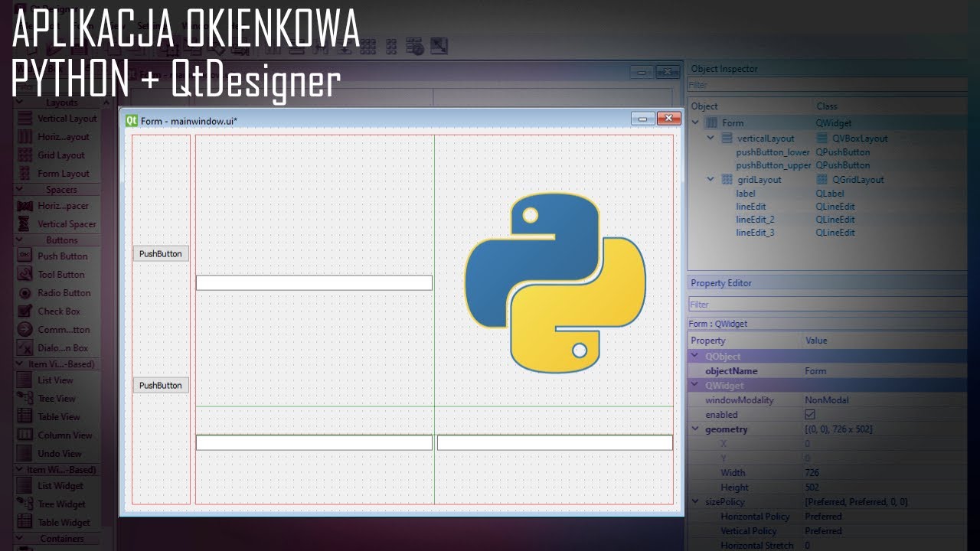Collapse the sizePolicy property
Image resolution: width=980 pixels, height=551 pixels.
click(x=695, y=502)
